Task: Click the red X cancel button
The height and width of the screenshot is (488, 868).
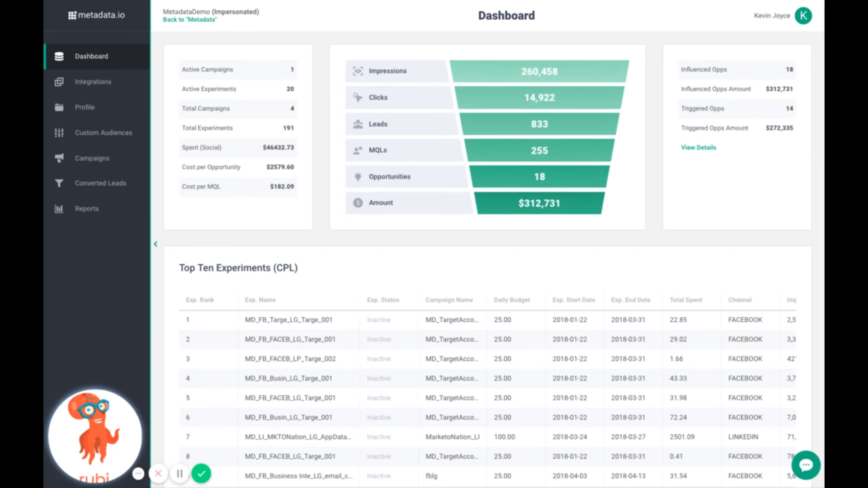Action: point(158,474)
